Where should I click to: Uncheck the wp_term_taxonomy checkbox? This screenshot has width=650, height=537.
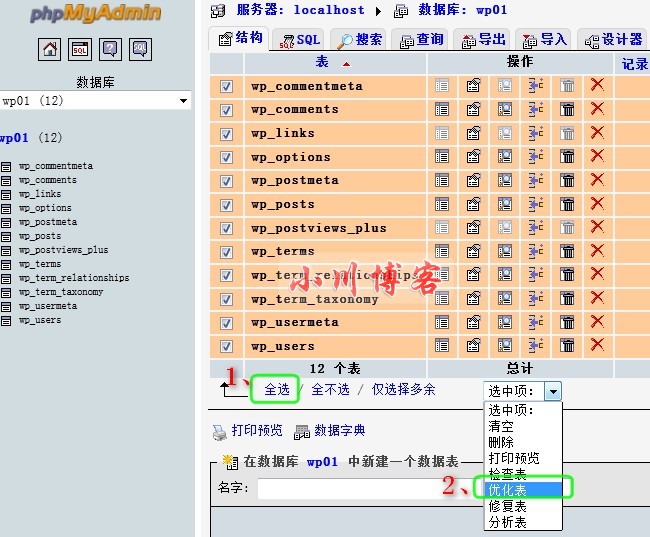[226, 299]
